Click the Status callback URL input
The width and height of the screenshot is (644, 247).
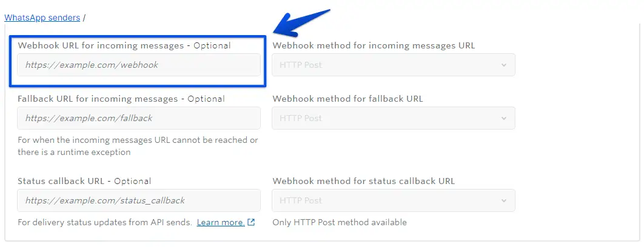pos(139,200)
